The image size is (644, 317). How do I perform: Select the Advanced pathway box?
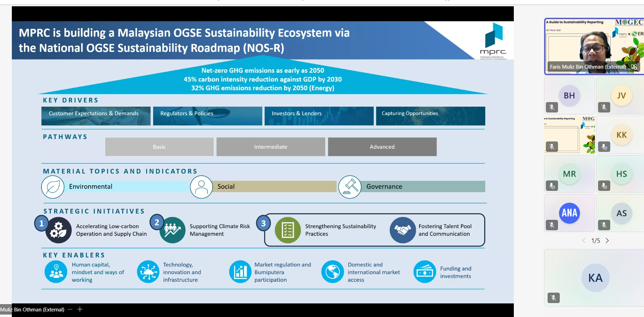coord(382,147)
